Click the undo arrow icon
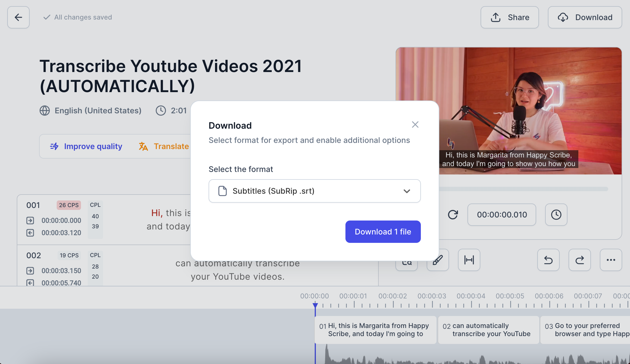The image size is (630, 364). coord(548,260)
